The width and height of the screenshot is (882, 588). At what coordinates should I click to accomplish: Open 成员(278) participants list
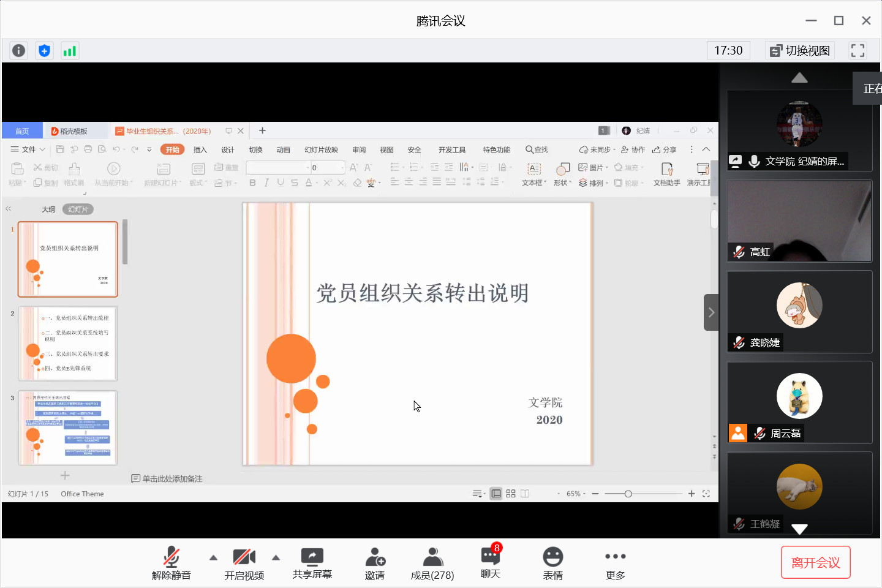[x=432, y=562]
